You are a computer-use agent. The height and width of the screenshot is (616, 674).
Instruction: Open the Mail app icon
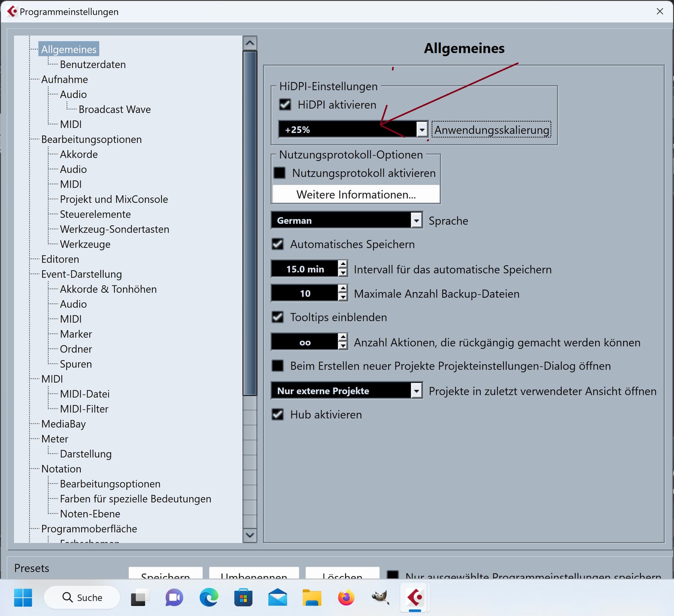point(277,597)
